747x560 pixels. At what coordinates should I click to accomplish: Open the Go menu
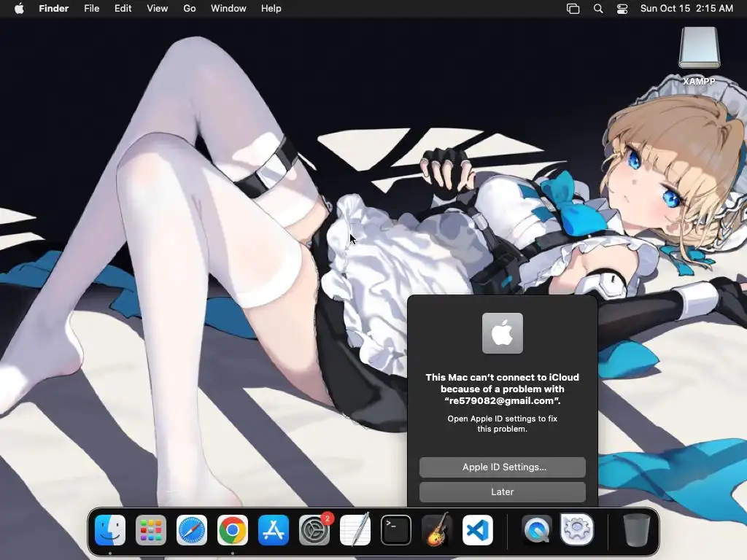coord(190,9)
